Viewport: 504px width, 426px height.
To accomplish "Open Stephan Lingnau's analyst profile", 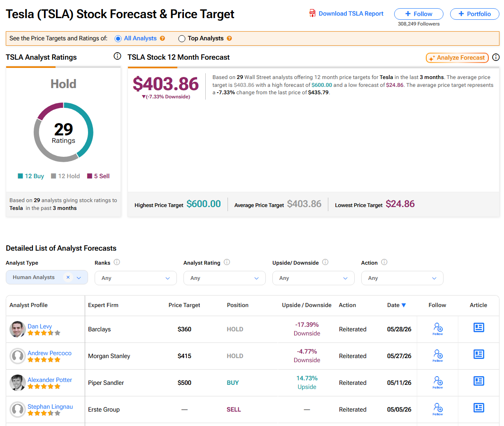I will pyautogui.click(x=50, y=406).
